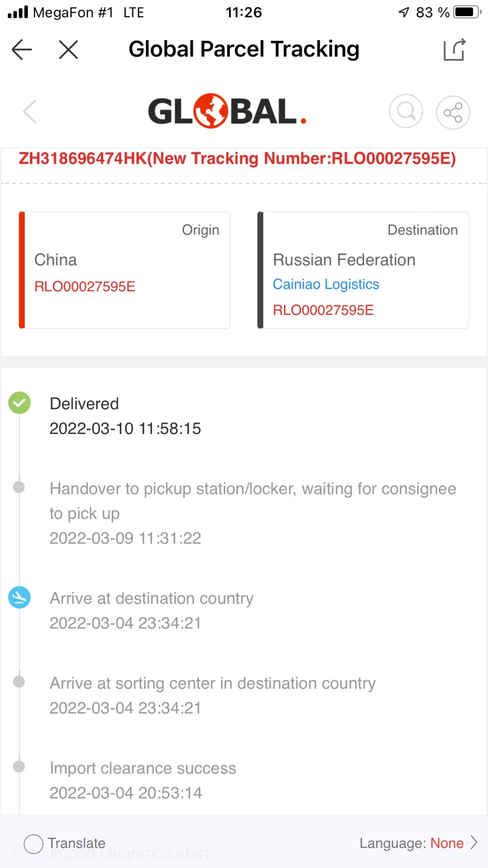The height and width of the screenshot is (868, 488).
Task: Close the page with the X icon
Action: [x=68, y=49]
